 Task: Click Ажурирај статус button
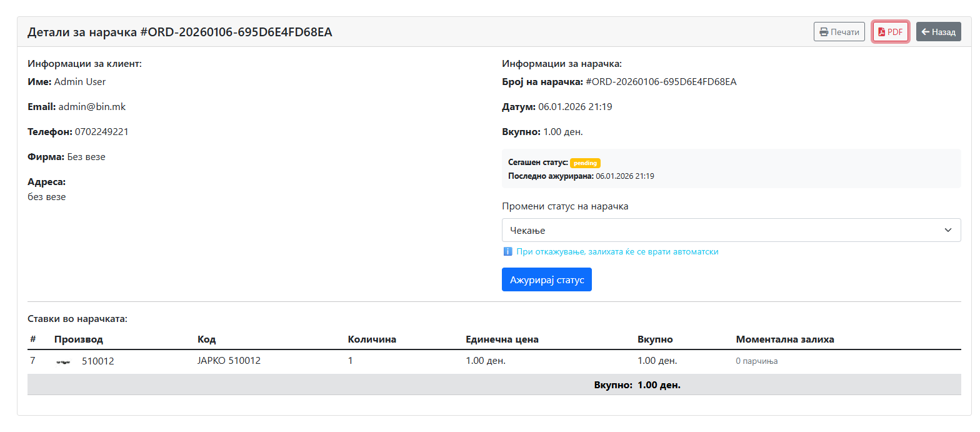(x=547, y=279)
